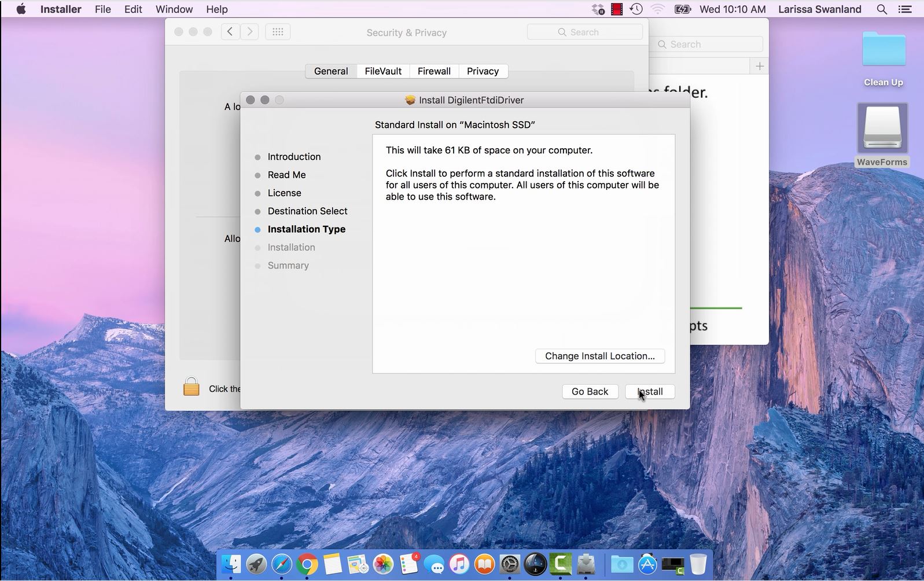Open the WaveForms gauge app in Dock
924x581 pixels.
[x=535, y=564]
